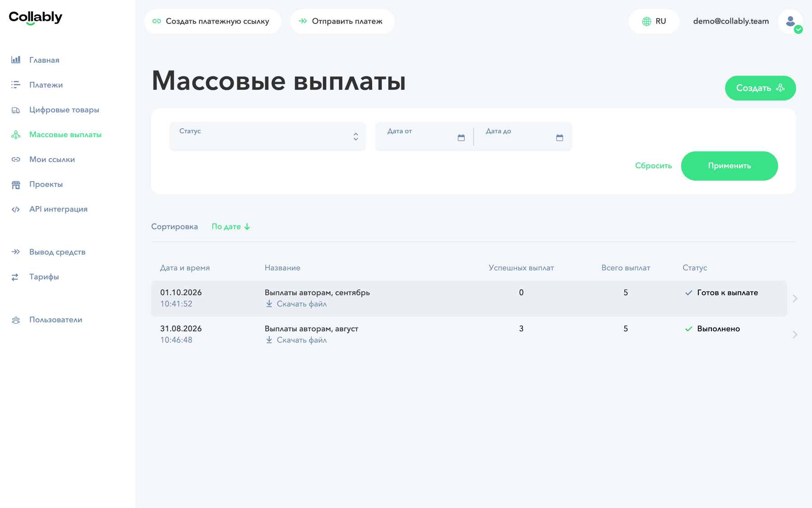This screenshot has width=812, height=508.
Task: Click the truck icon beside Цифровые товары
Action: click(16, 110)
